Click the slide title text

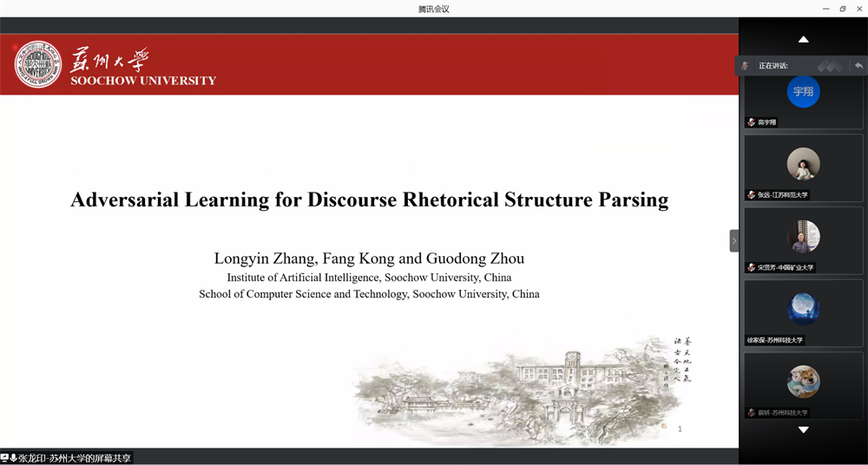click(x=369, y=200)
